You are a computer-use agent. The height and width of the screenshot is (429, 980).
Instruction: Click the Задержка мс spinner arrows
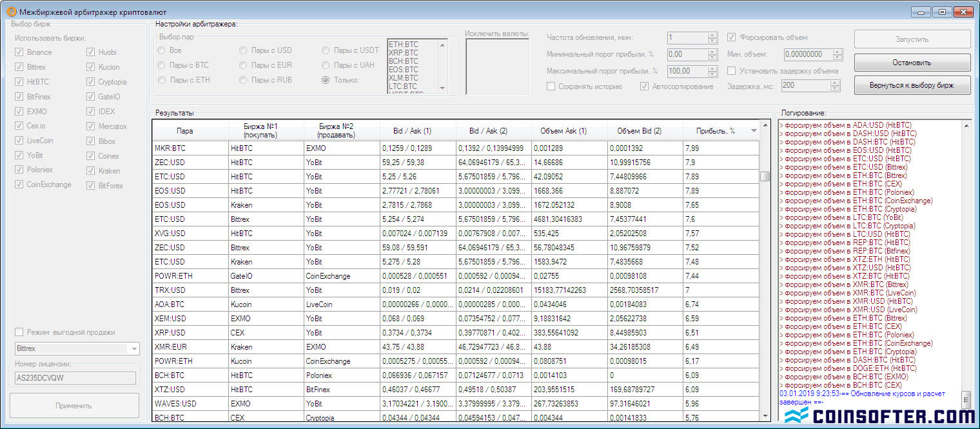coord(836,86)
